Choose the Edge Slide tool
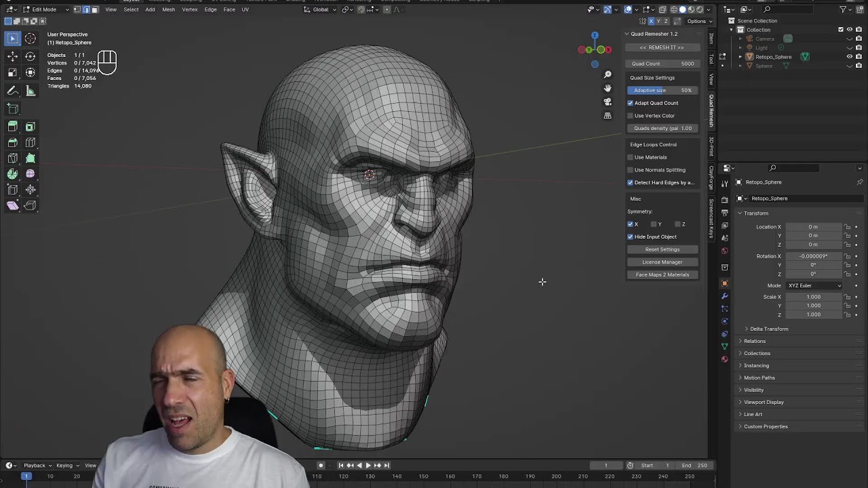 point(12,190)
